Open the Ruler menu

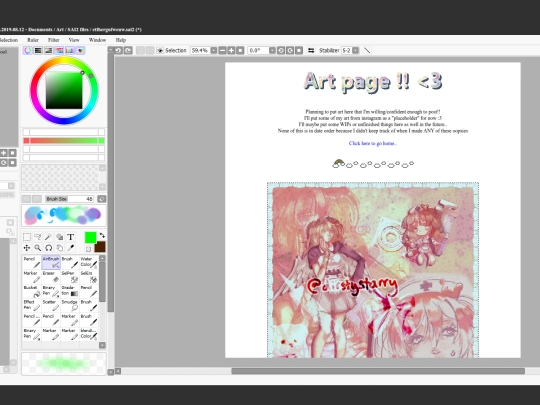(x=33, y=40)
